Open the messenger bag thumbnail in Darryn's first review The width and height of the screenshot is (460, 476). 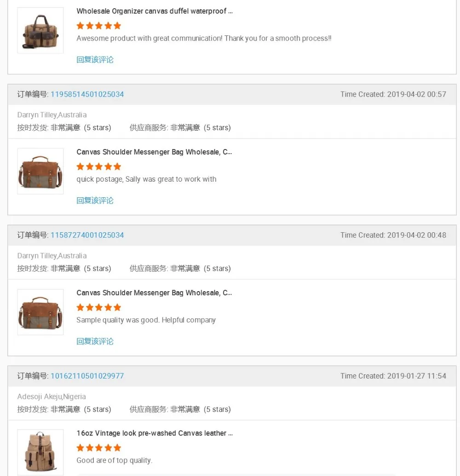click(x=40, y=171)
